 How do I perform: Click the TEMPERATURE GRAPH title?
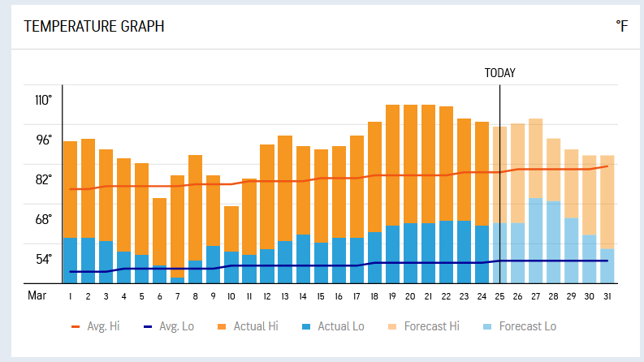[94, 26]
